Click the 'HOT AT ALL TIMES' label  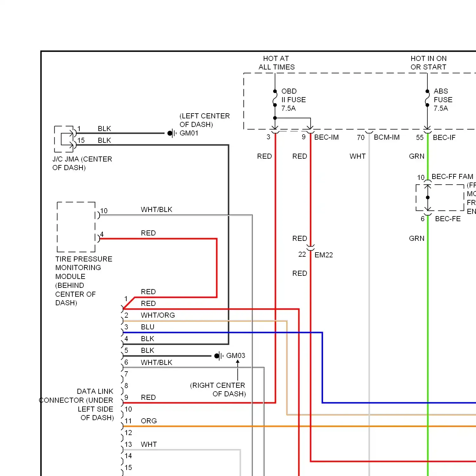(x=276, y=63)
